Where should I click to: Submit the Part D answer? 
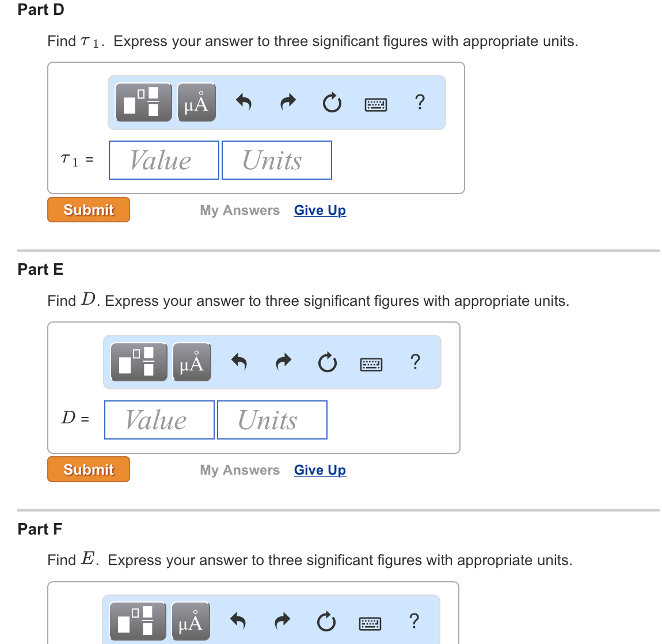pyautogui.click(x=88, y=209)
